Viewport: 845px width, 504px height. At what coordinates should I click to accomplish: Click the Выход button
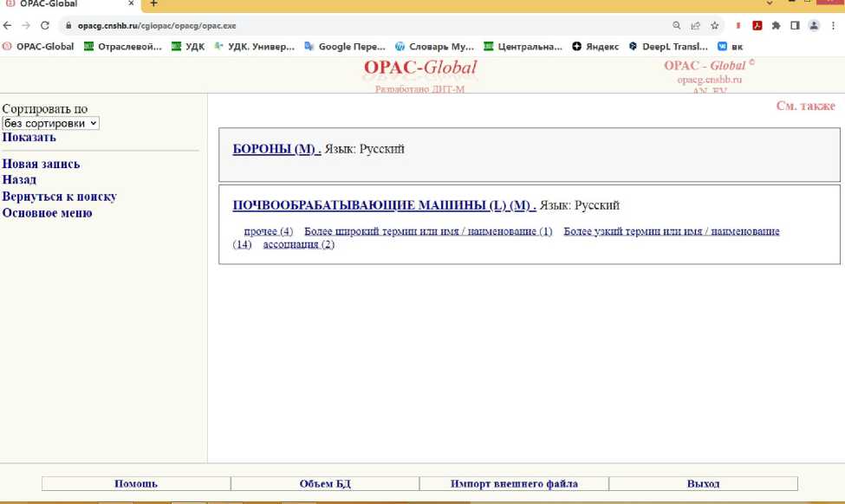click(x=703, y=483)
